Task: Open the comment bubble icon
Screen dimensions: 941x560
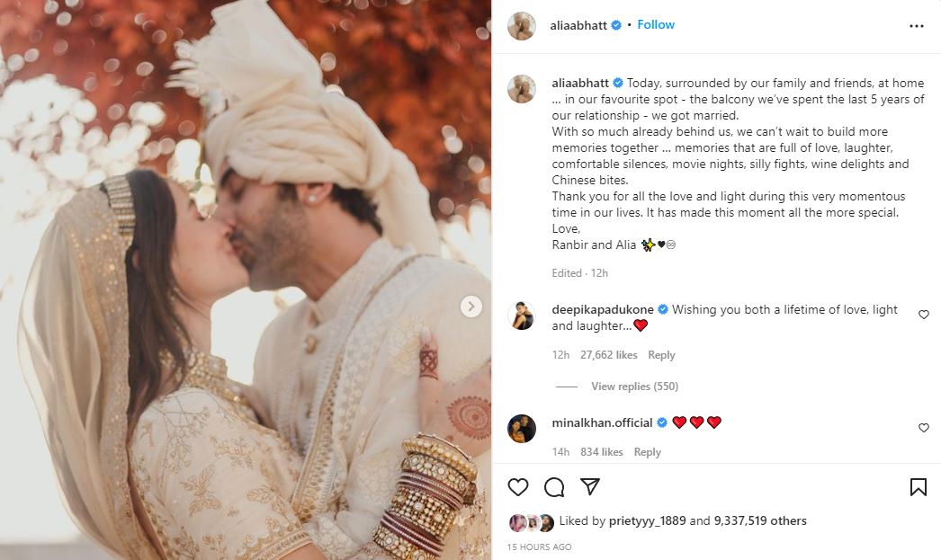Action: [x=554, y=487]
